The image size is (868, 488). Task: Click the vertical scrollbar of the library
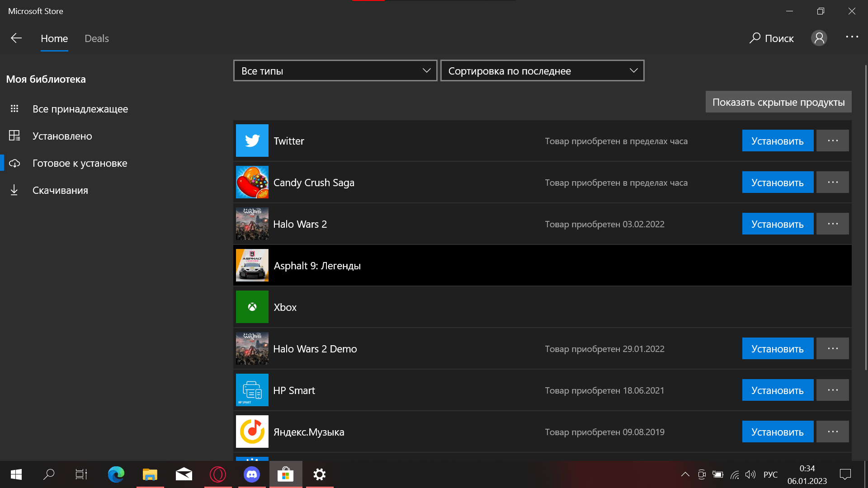(x=865, y=217)
